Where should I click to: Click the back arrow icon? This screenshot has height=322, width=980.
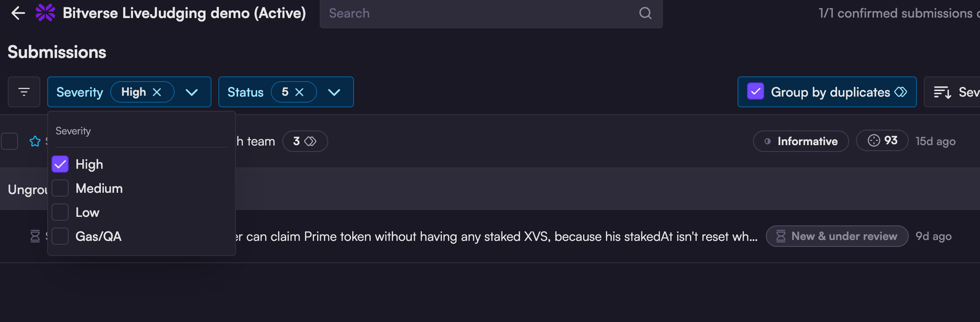coord(18,13)
